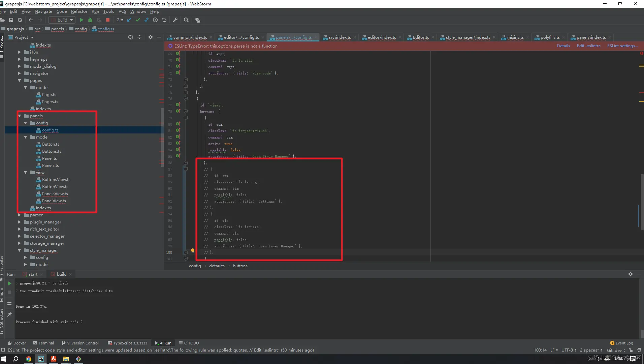Viewport: 644px width, 364px height.
Task: Click the Synchronize refresh icon
Action: coord(20,20)
